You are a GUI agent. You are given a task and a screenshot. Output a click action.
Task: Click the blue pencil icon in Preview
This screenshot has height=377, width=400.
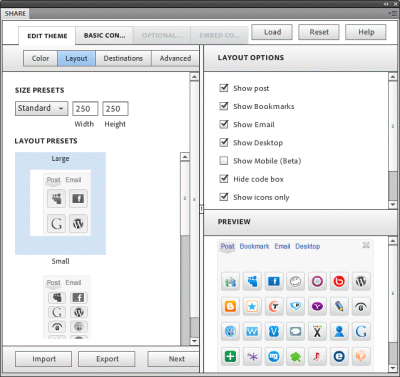(339, 306)
